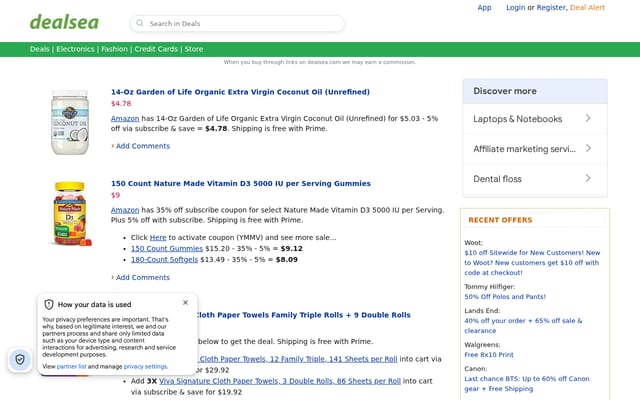Select the Deals menu item
Image resolution: width=640 pixels, height=400 pixels.
[x=39, y=49]
